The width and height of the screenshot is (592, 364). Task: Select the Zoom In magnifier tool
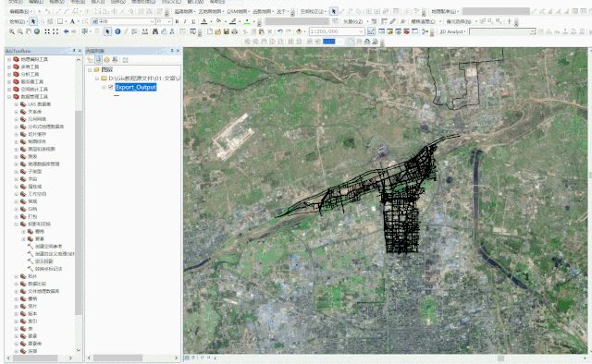(12, 31)
